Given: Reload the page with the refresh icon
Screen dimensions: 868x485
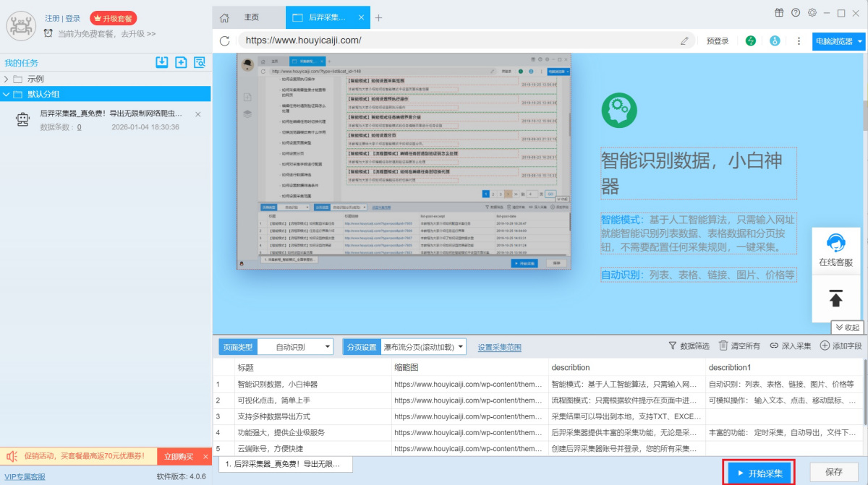Looking at the screenshot, I should [x=225, y=41].
